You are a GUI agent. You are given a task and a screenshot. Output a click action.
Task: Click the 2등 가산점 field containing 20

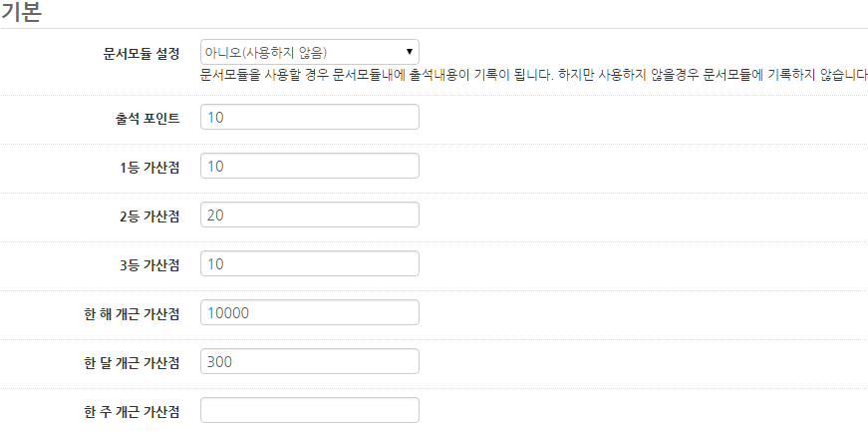pos(309,216)
